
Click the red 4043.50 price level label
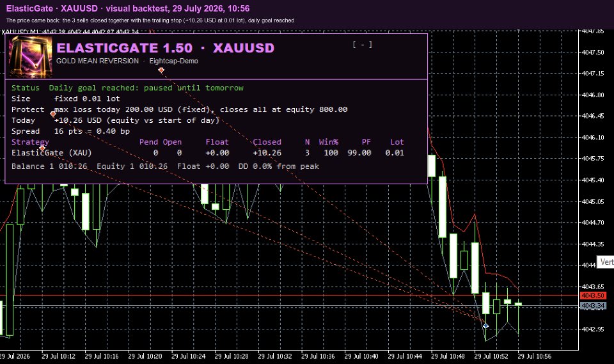593,296
